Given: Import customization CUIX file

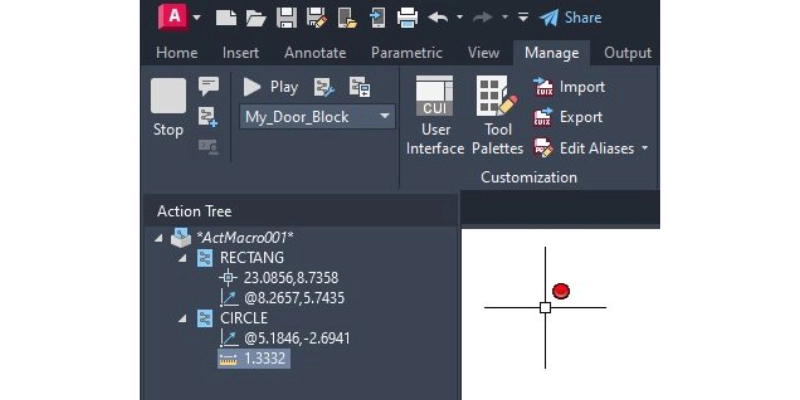Looking at the screenshot, I should [569, 87].
